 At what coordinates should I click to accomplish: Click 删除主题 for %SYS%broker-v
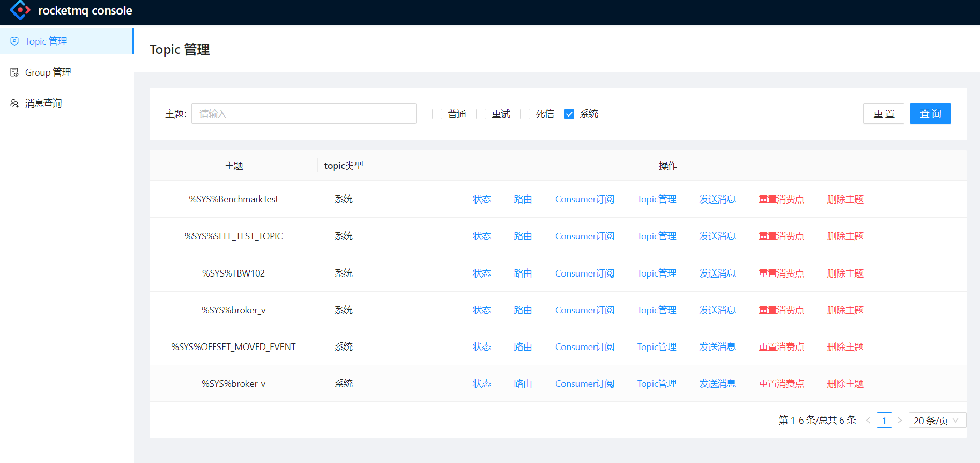point(845,384)
